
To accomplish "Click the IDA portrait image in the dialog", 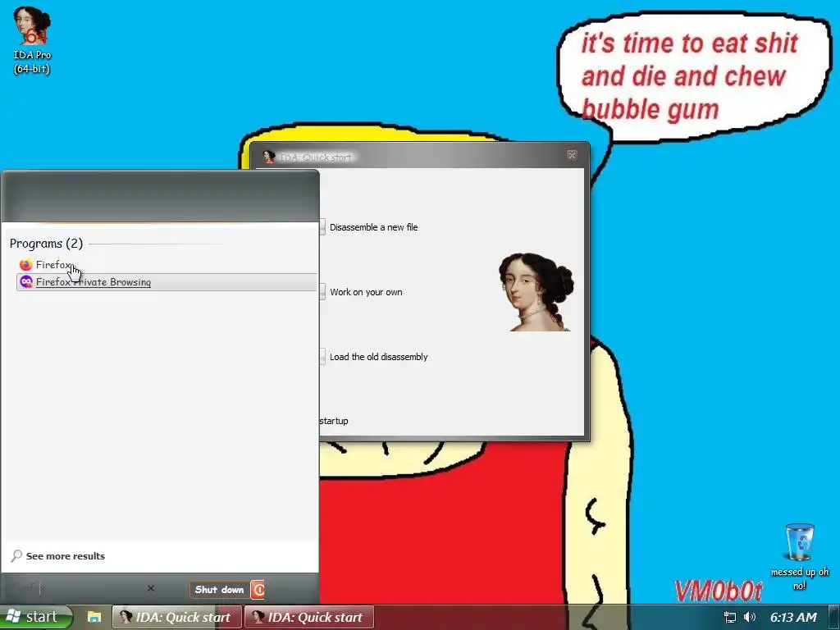I will [x=536, y=292].
